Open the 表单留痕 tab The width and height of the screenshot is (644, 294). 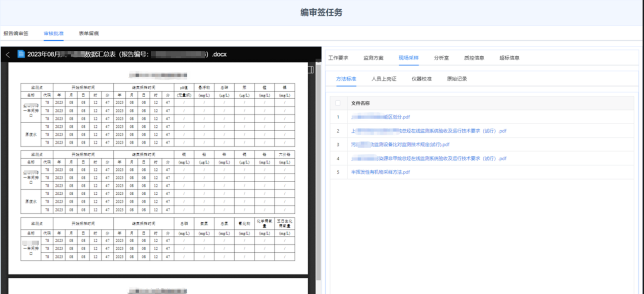(x=88, y=34)
